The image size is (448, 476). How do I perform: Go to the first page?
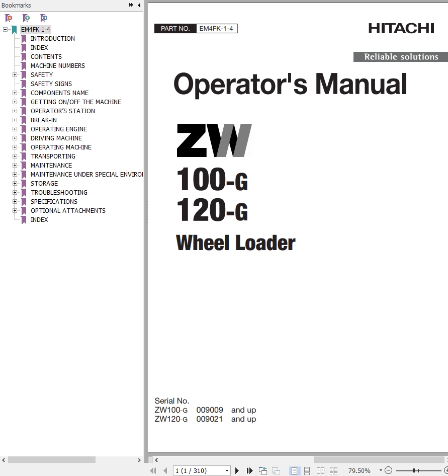(x=153, y=470)
